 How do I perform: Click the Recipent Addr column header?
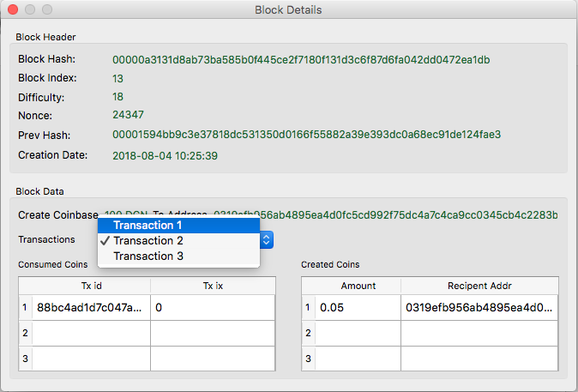click(x=479, y=286)
